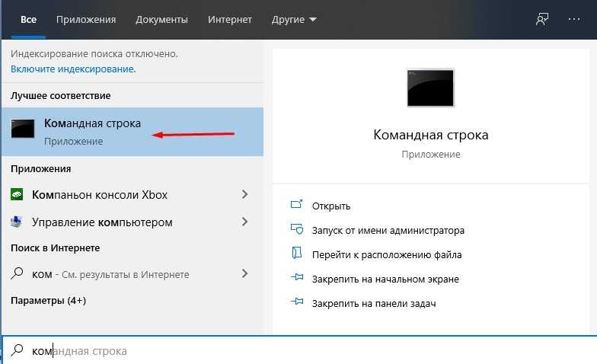
Task: Go to the Интернет tab
Action: pos(230,20)
